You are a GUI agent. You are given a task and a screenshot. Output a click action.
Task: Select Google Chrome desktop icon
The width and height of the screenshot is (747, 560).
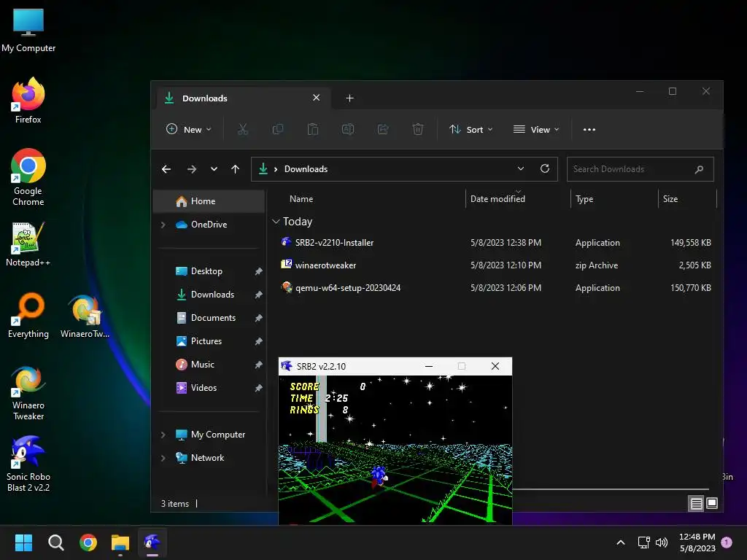(x=28, y=177)
